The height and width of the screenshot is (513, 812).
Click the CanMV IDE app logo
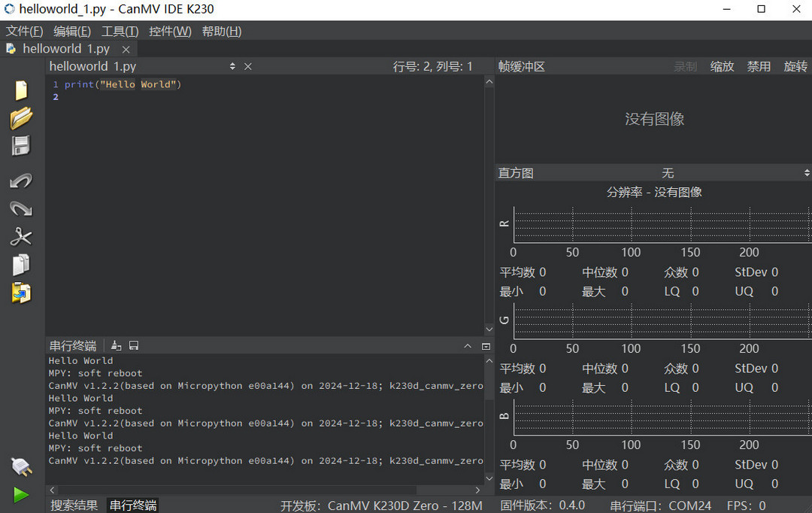(x=10, y=9)
